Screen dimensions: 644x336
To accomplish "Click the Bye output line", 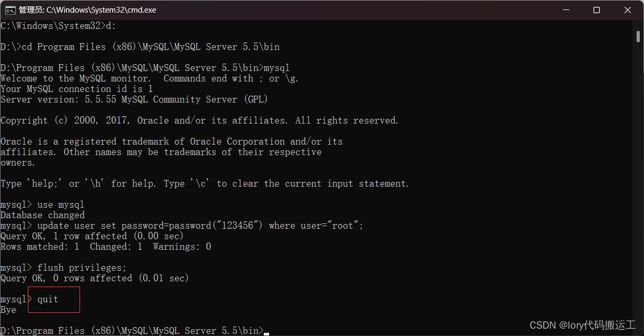I will click(8, 310).
